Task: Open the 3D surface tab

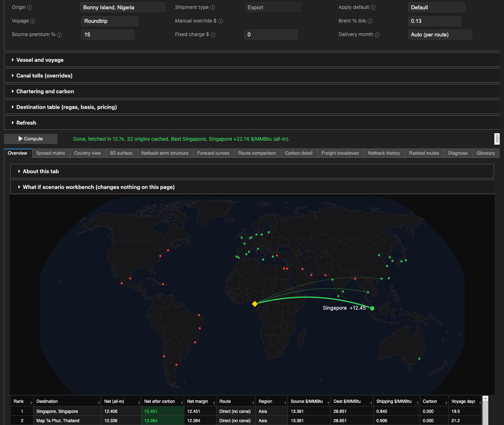Action: coord(121,153)
